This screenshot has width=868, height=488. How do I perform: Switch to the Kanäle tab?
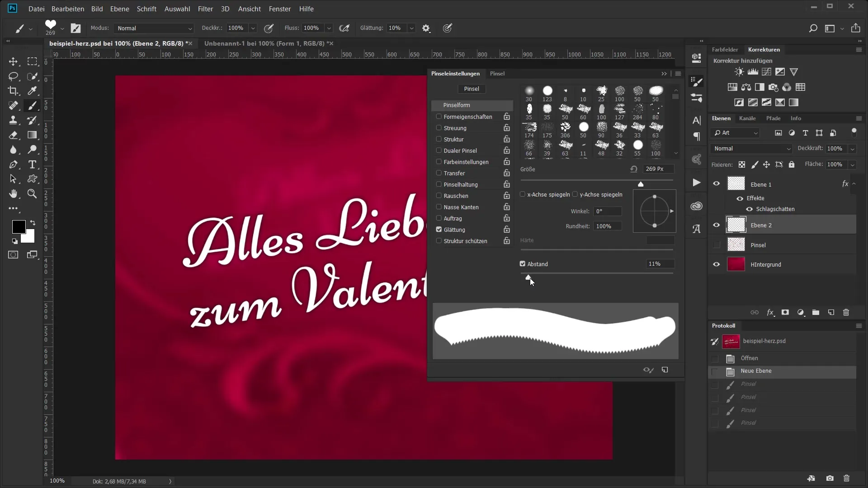pos(747,118)
